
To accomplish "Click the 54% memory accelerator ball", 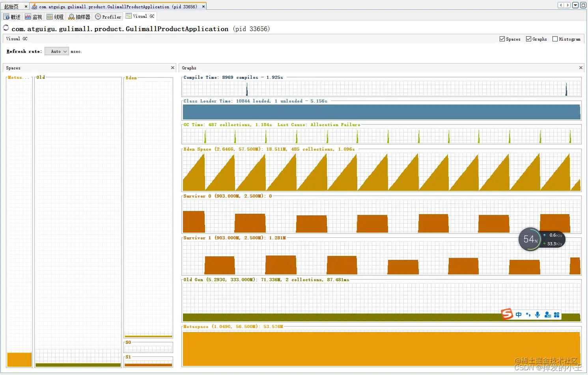I will pos(530,239).
